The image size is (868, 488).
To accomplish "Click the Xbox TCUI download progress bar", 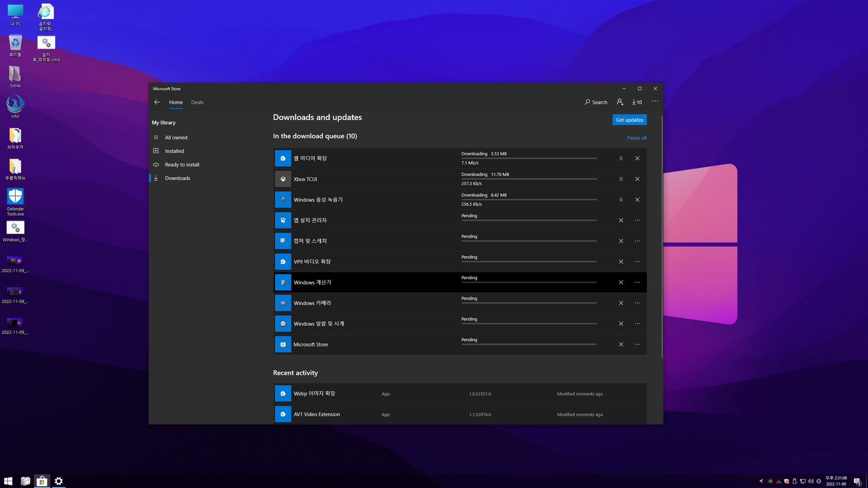I will pos(529,179).
